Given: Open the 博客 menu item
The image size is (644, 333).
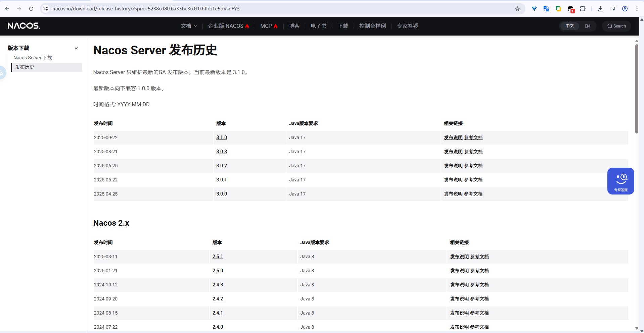Looking at the screenshot, I should [294, 26].
